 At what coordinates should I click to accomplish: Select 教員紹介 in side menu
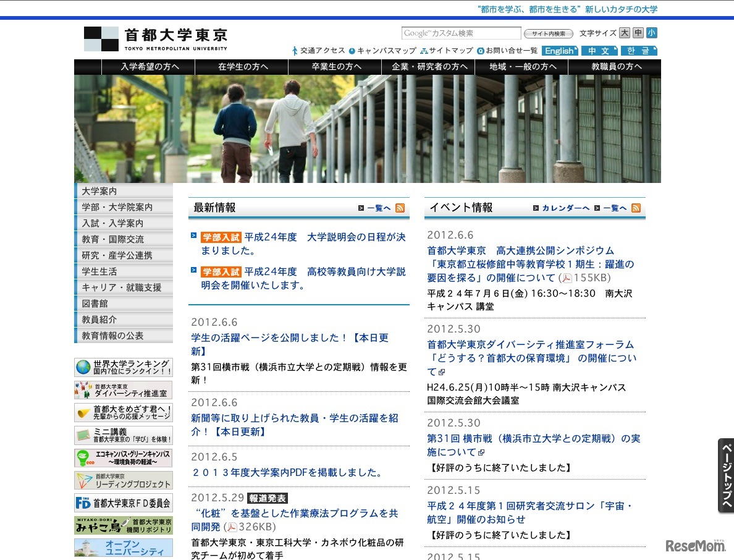124,320
